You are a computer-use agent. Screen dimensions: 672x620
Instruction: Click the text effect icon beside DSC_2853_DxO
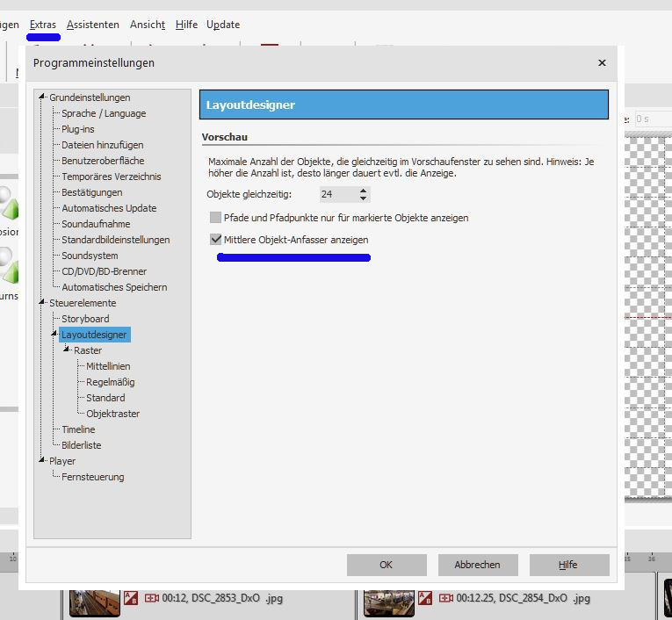pyautogui.click(x=130, y=598)
